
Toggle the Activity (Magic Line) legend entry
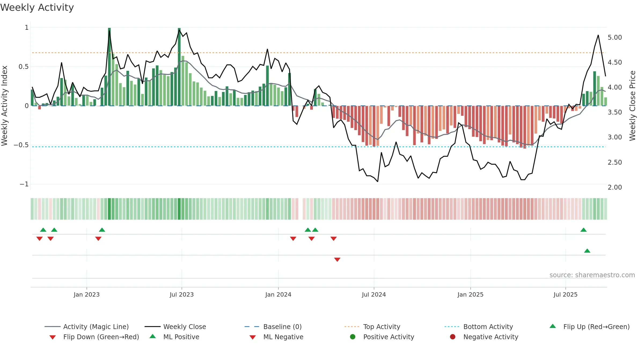(x=87, y=327)
